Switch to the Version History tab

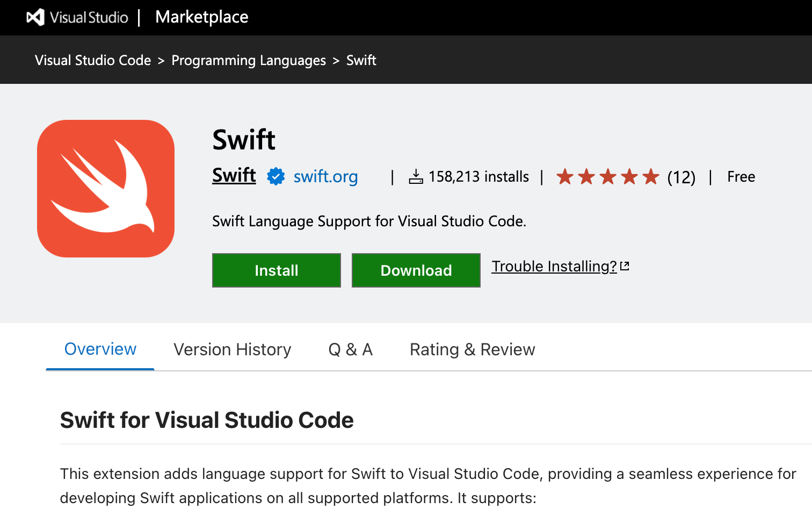coord(232,349)
